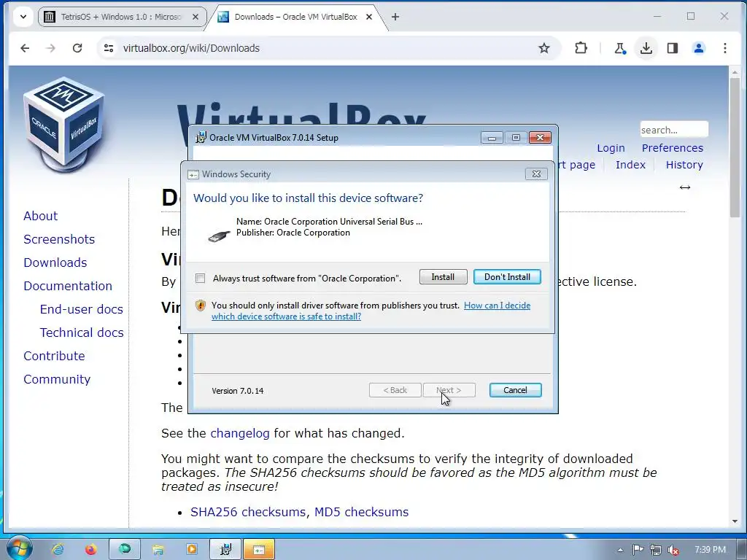This screenshot has height=560, width=747.
Task: Click the Login link
Action: pos(611,148)
